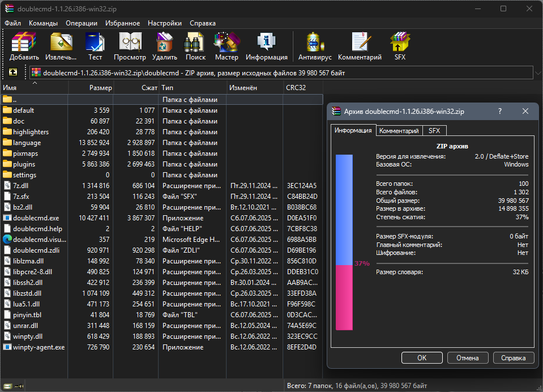Sort by the Сжат column header

click(x=136, y=87)
